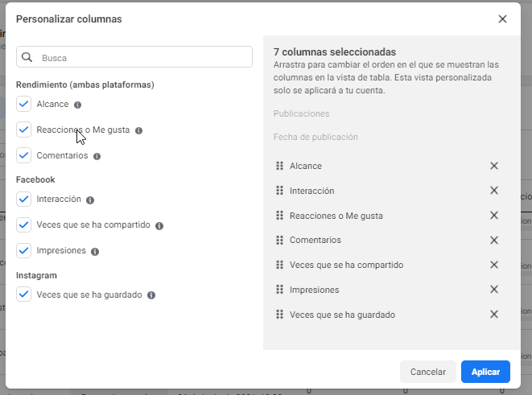Click drag handle beside Interacción in selected list
The image size is (532, 395).
(279, 191)
